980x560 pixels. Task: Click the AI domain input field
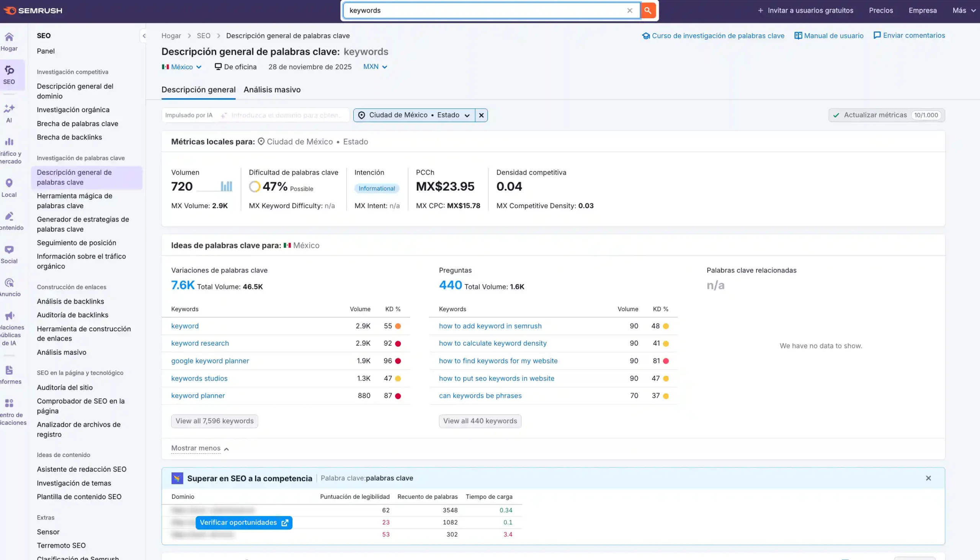(286, 115)
